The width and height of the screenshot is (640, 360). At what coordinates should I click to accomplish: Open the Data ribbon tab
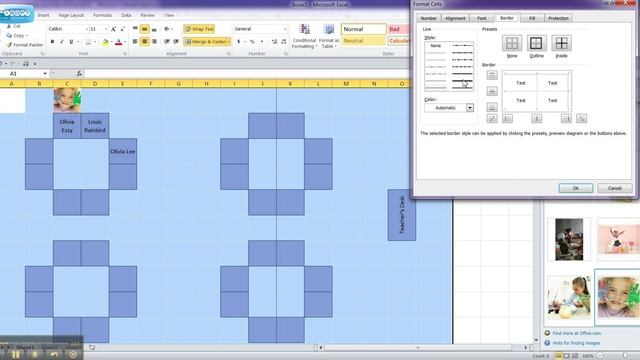[x=126, y=15]
